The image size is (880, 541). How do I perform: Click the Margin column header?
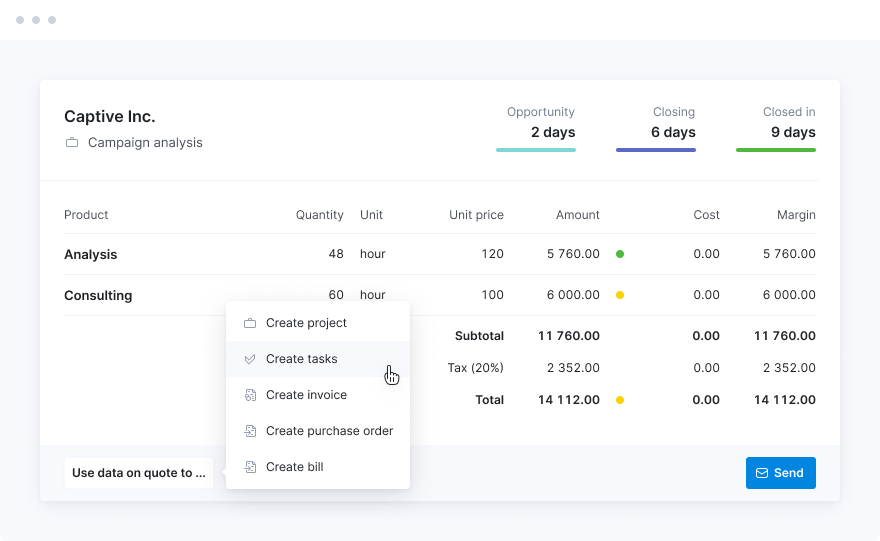[x=796, y=215]
